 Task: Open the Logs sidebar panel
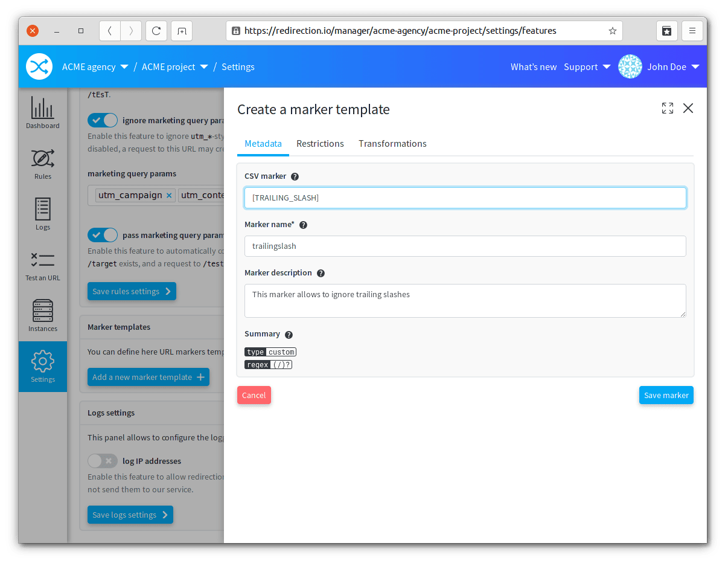coord(42,213)
